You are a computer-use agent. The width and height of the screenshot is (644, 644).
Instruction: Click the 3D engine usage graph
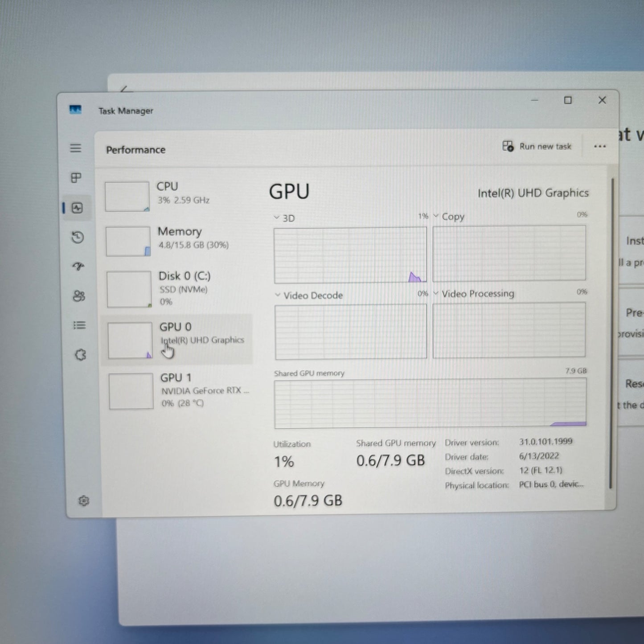[350, 255]
